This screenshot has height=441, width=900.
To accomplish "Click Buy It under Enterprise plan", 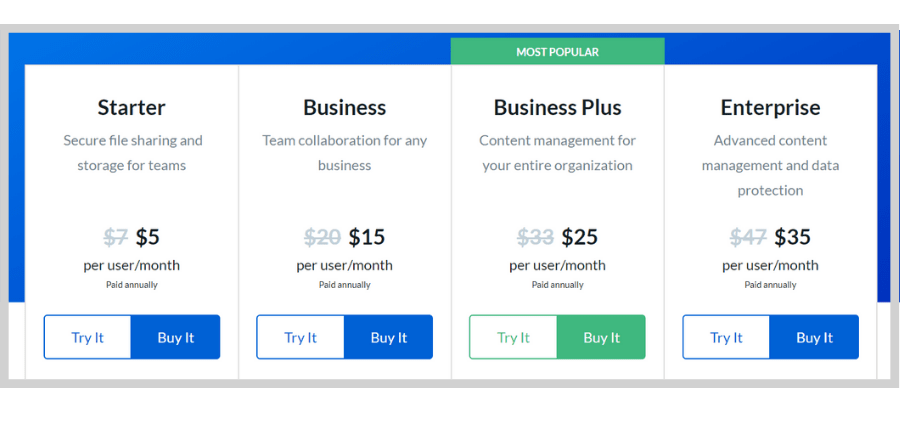I will [x=814, y=337].
